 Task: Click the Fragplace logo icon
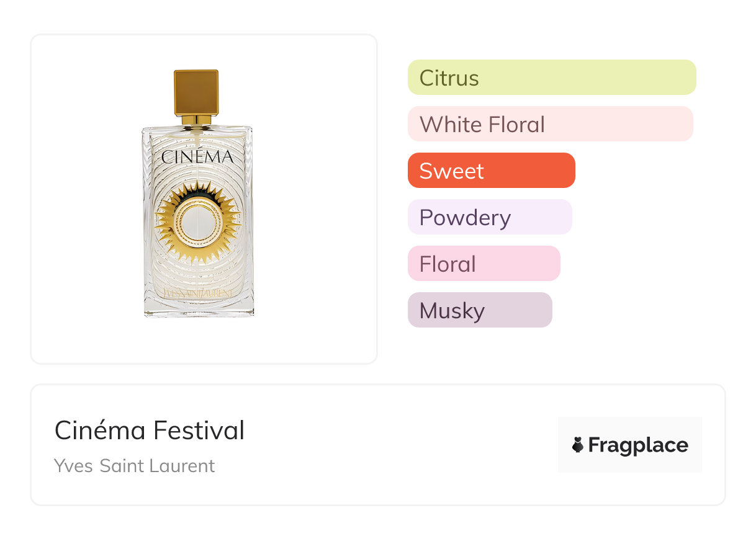click(x=578, y=445)
